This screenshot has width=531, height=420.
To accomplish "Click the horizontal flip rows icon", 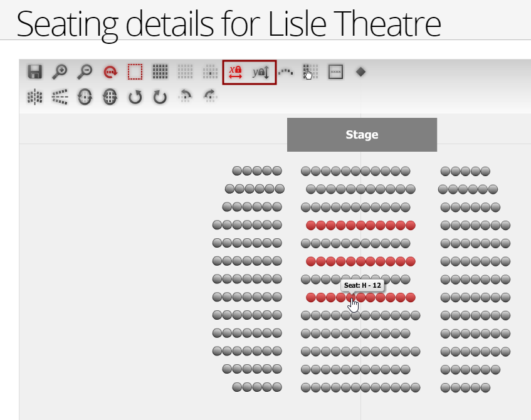I will pos(60,97).
